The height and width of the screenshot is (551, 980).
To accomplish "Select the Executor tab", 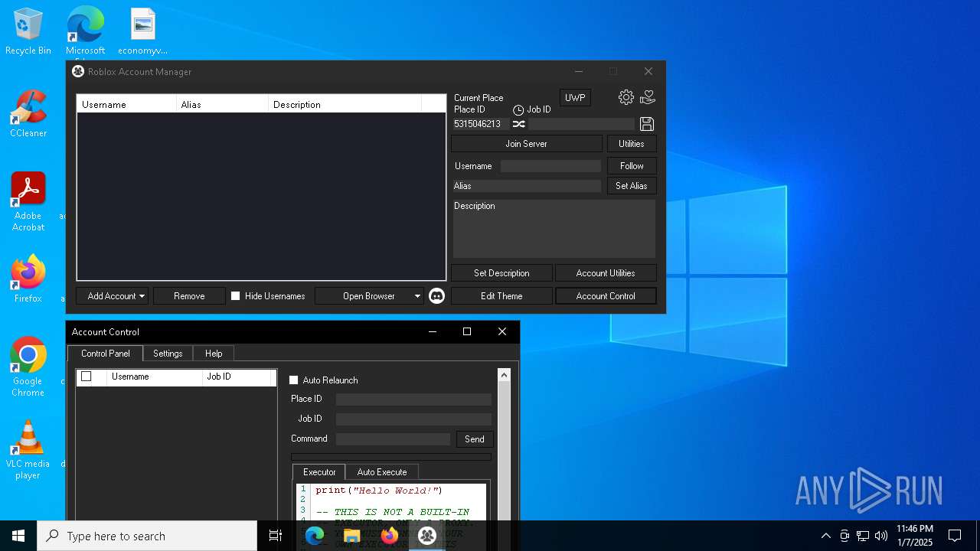I will [319, 472].
